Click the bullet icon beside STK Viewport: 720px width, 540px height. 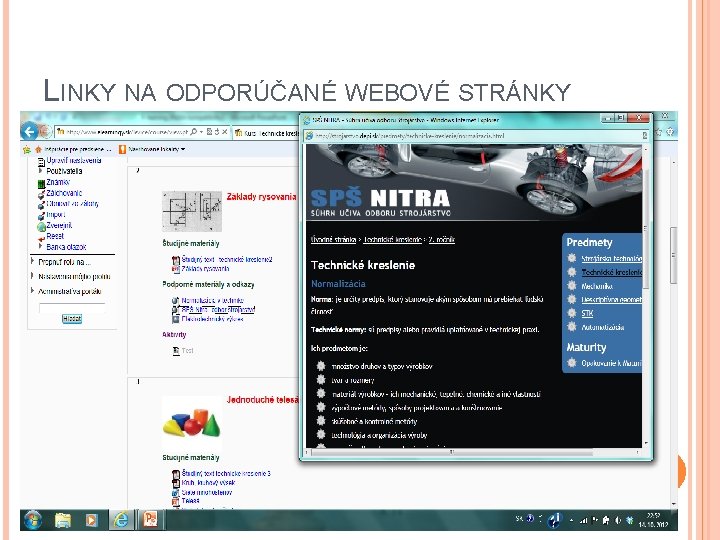[x=572, y=313]
